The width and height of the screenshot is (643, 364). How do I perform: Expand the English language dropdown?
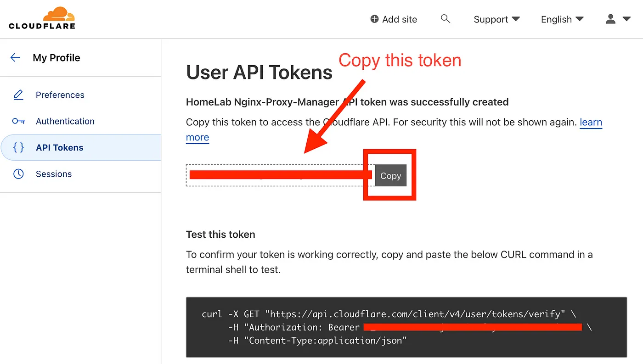click(x=562, y=19)
